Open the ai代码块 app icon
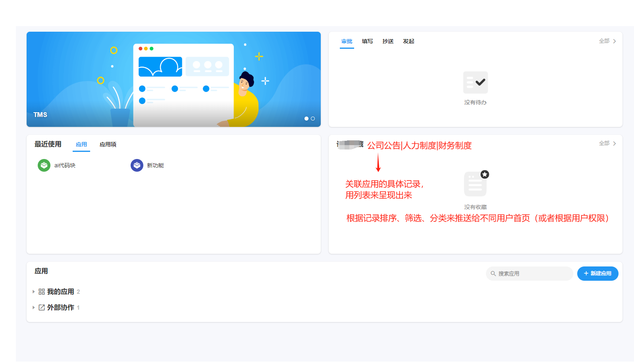This screenshot has width=634, height=364. [44, 165]
